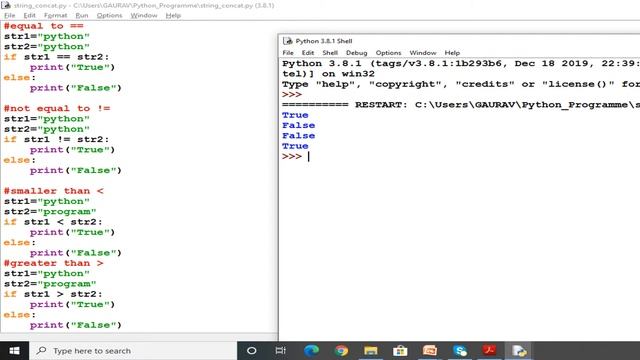Open Debug menu in Python Shell
The image size is (640, 360).
[356, 53]
